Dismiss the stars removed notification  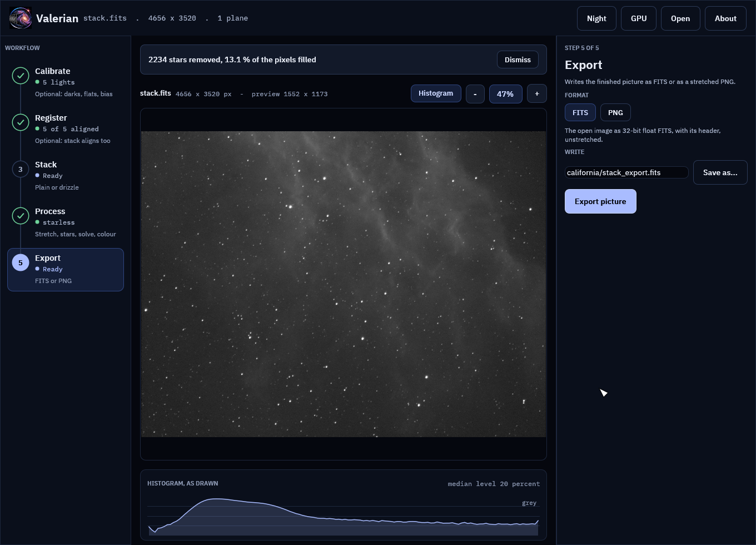coord(518,60)
